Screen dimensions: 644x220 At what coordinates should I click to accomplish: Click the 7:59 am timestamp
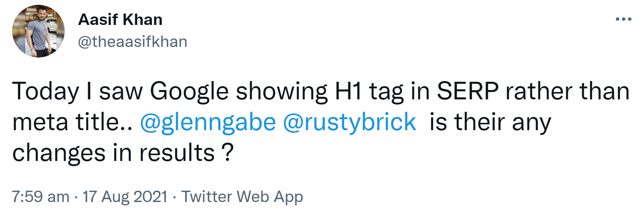40,197
